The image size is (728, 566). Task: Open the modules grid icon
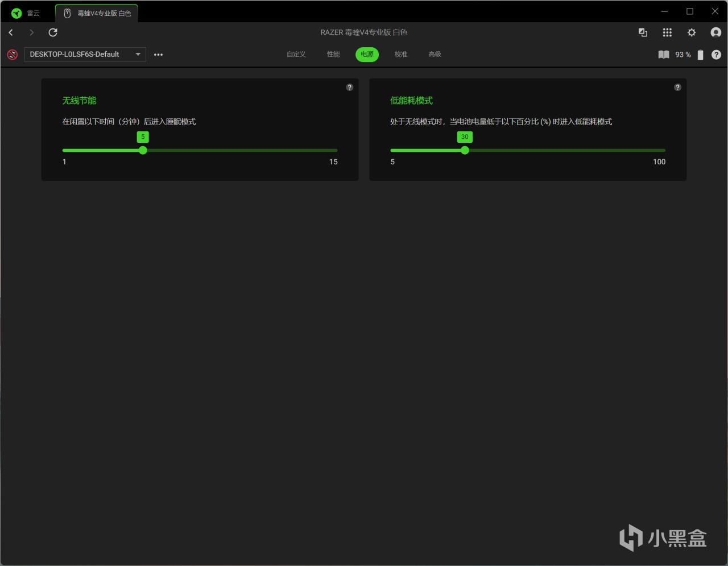tap(668, 32)
